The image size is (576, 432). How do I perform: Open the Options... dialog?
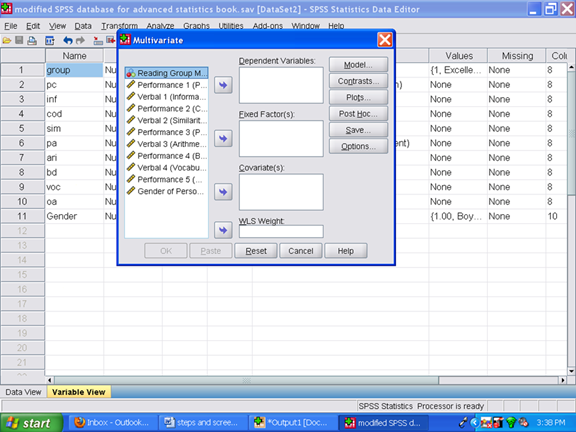(358, 146)
